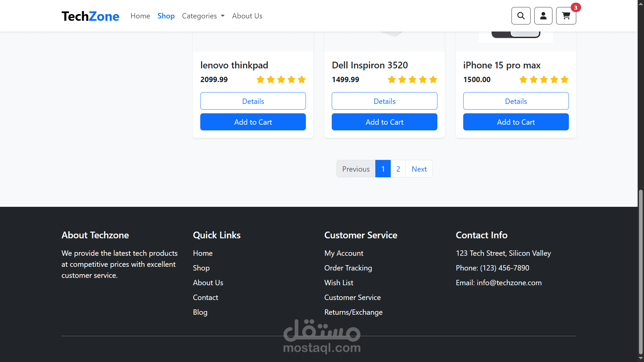Open Blog link in footer

200,312
